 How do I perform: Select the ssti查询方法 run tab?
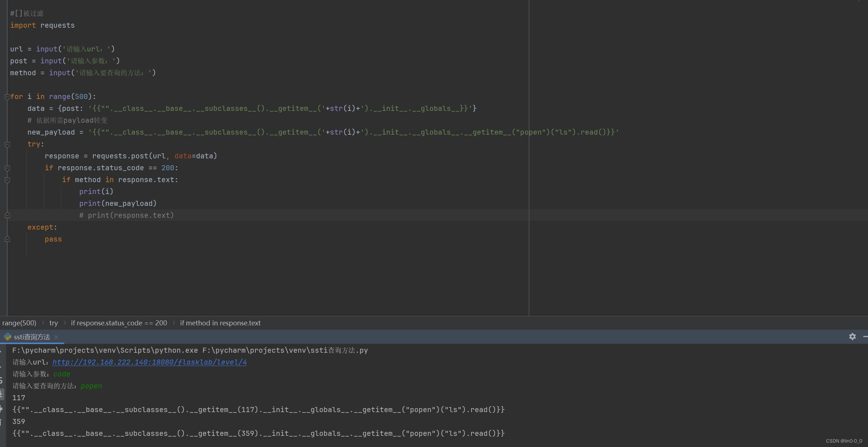coord(32,337)
